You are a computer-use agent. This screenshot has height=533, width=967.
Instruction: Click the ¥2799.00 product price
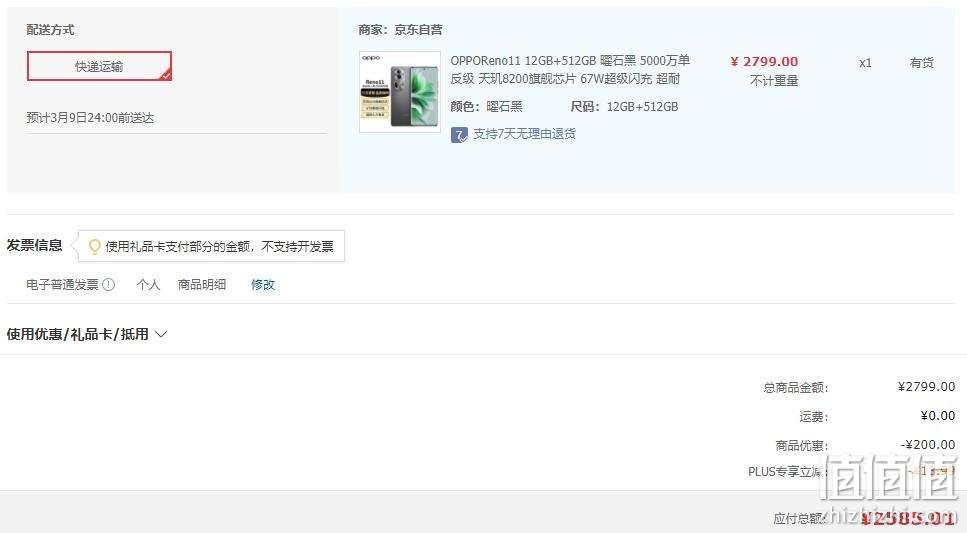click(x=764, y=62)
